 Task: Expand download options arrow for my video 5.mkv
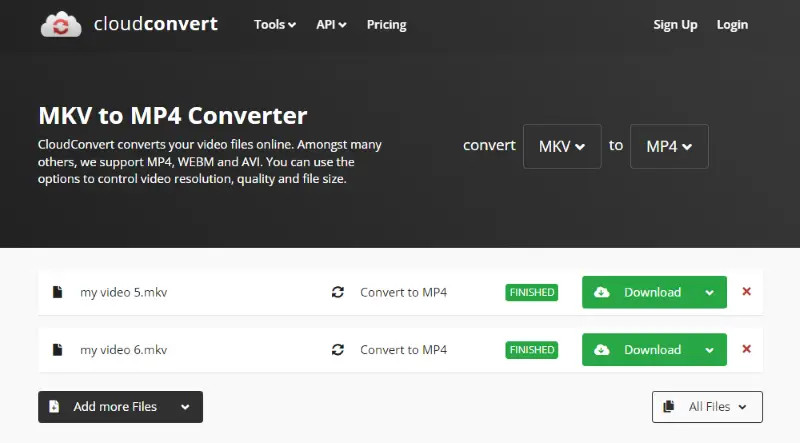pos(709,292)
